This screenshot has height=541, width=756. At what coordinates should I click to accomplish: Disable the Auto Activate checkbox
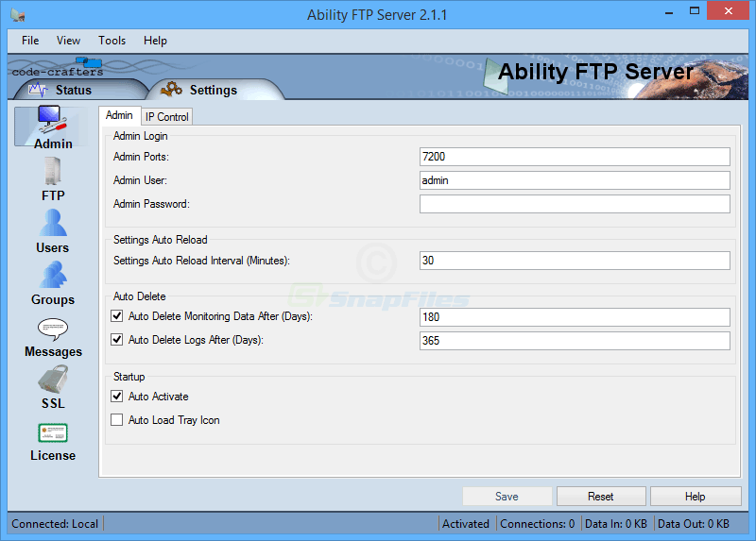coord(116,396)
